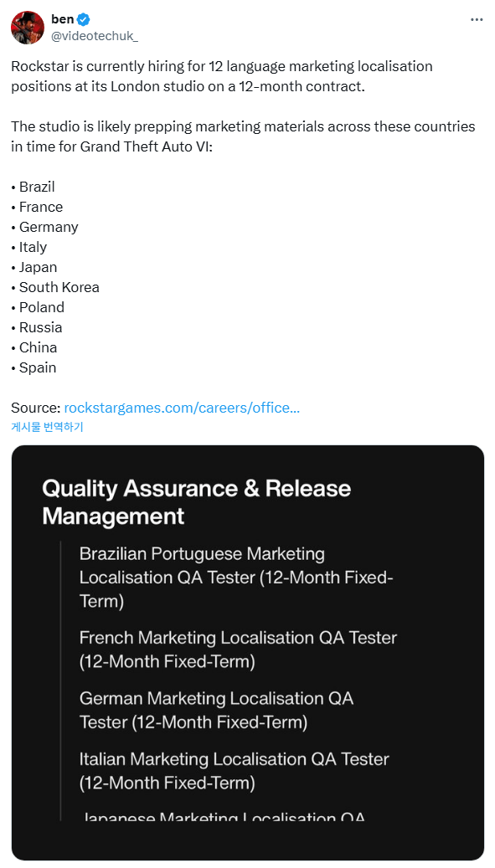
Task: Open ben's profile avatar picture
Action: (28, 27)
